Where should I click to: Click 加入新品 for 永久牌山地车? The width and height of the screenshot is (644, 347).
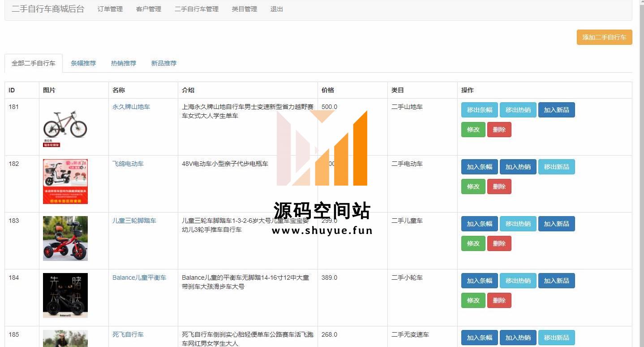[x=557, y=110]
